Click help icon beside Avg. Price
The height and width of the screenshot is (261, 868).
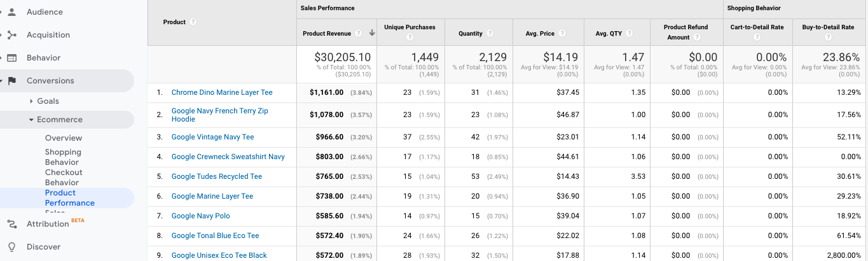(562, 34)
